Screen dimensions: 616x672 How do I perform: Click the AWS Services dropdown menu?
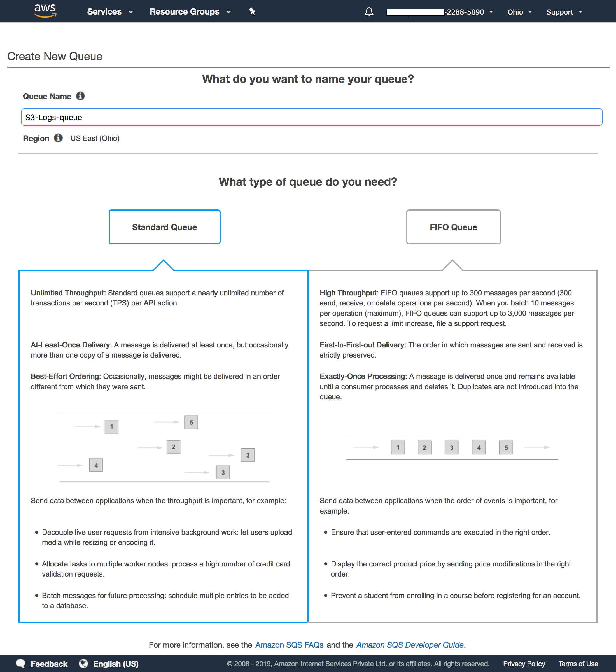click(108, 12)
